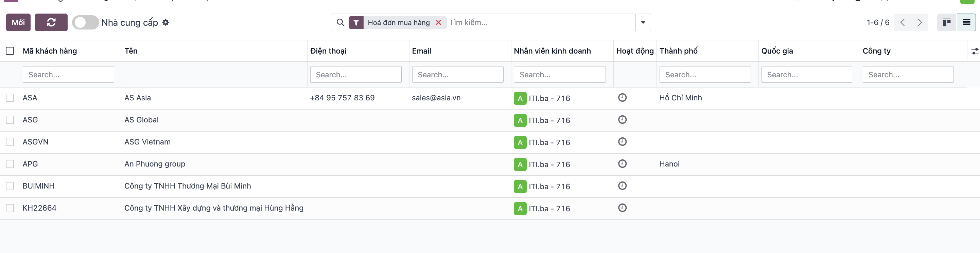This screenshot has width=980, height=253.
Task: Click the 1-6 / 6 pager counter
Action: (x=878, y=22)
